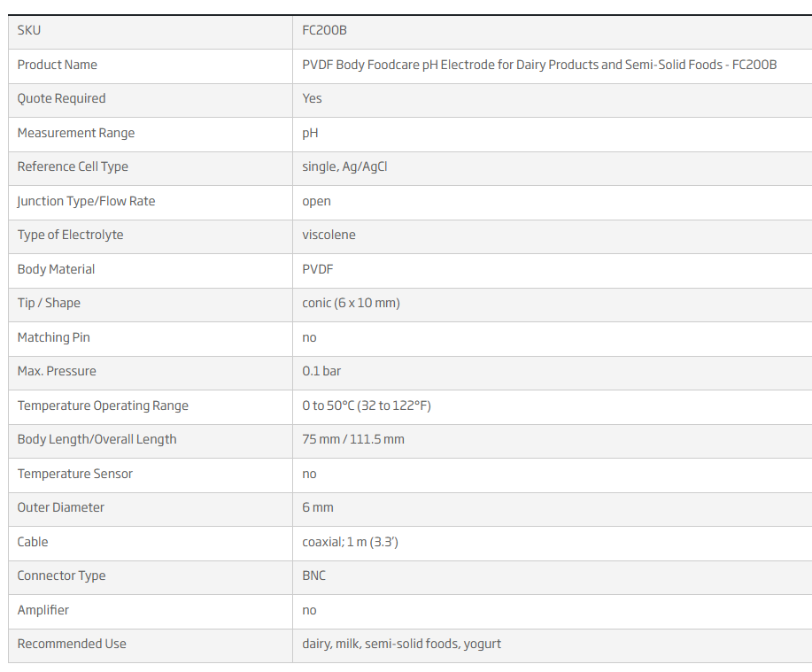Select the Junction Type/Flow Rate label

tap(86, 201)
